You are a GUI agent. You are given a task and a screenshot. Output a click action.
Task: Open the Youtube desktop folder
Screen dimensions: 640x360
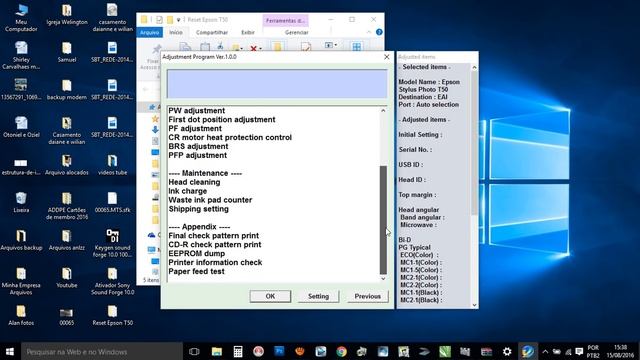pos(67,277)
